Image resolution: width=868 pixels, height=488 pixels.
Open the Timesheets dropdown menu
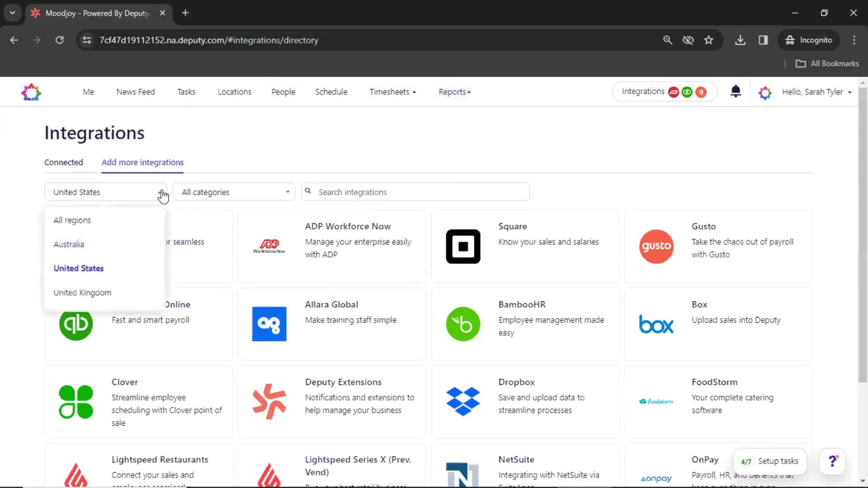[392, 92]
